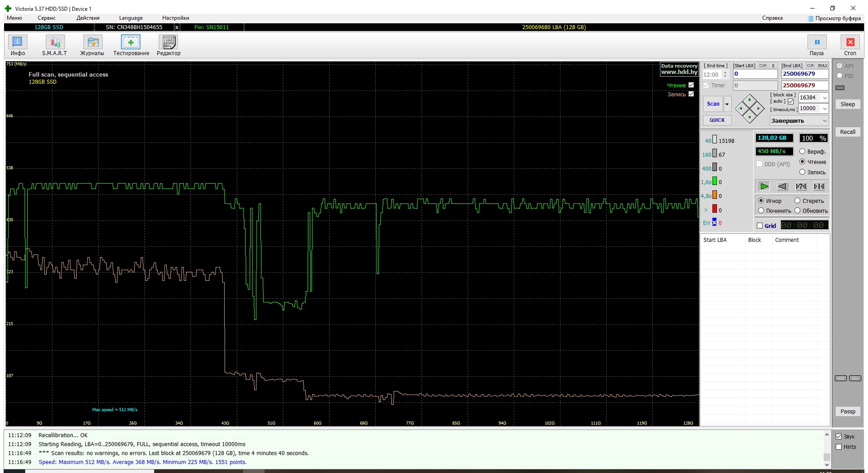The height and width of the screenshot is (473, 868).
Task: Select the Запись write mode radio
Action: coord(803,172)
